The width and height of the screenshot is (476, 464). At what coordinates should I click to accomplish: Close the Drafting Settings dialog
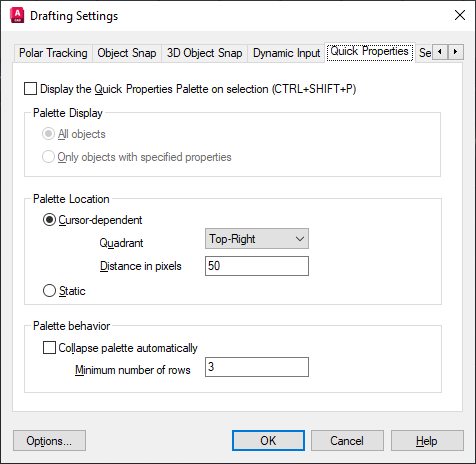click(x=460, y=15)
